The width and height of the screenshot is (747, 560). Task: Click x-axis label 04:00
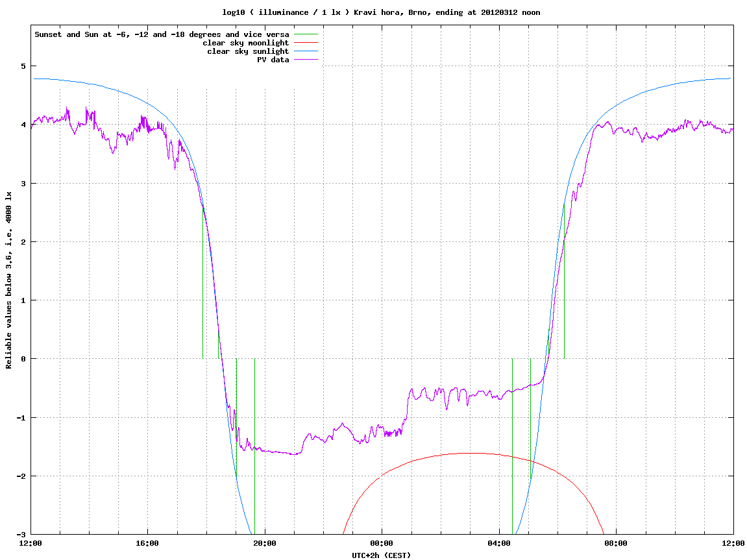pos(499,543)
